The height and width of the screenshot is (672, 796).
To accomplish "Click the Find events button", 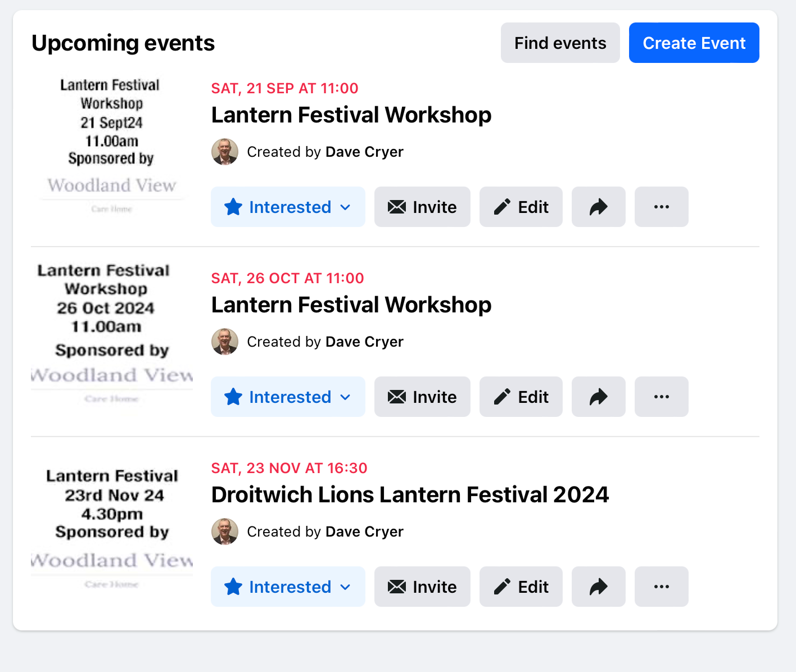I will coord(560,43).
